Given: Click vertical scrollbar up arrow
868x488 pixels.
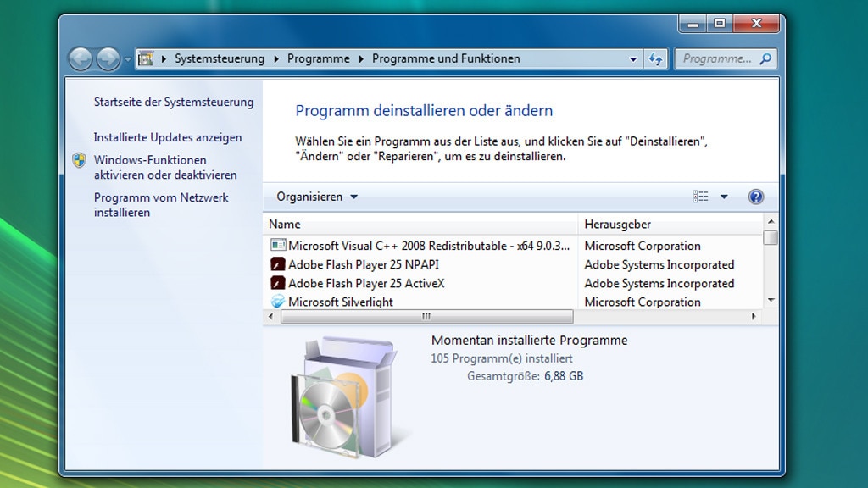Looking at the screenshot, I should 771,221.
